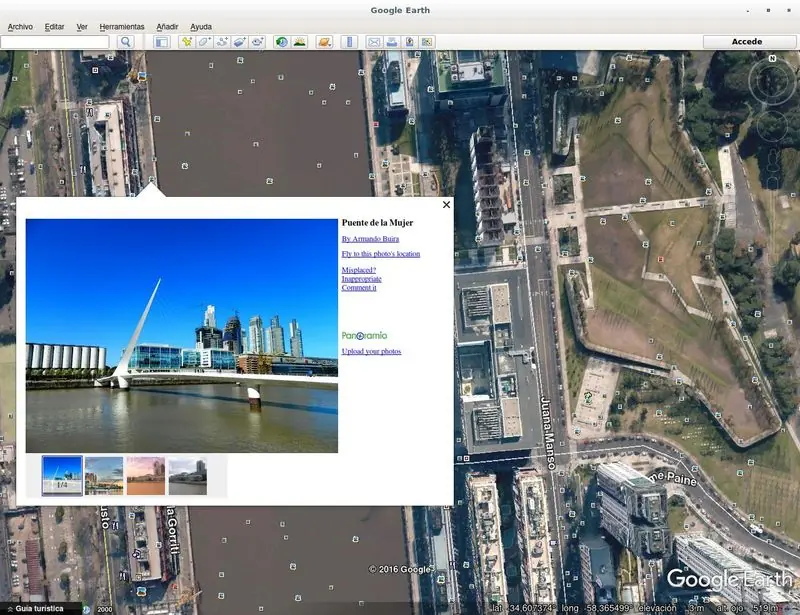Open the Editar menu
This screenshot has height=615, width=800.
tap(54, 27)
